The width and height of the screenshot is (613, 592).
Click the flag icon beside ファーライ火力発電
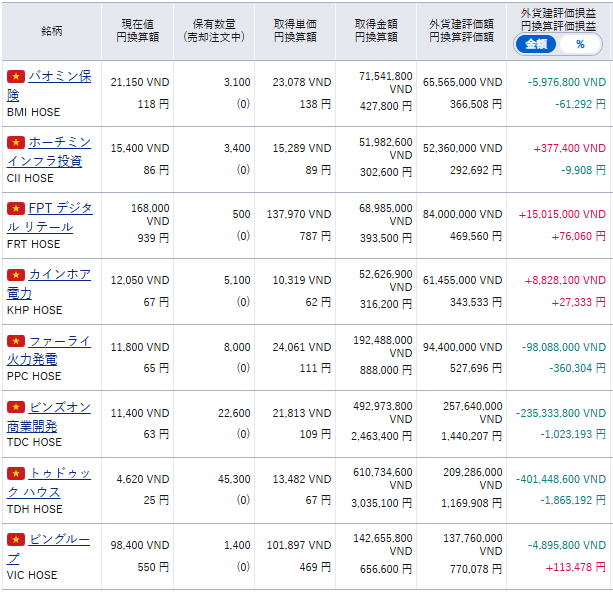click(15, 342)
